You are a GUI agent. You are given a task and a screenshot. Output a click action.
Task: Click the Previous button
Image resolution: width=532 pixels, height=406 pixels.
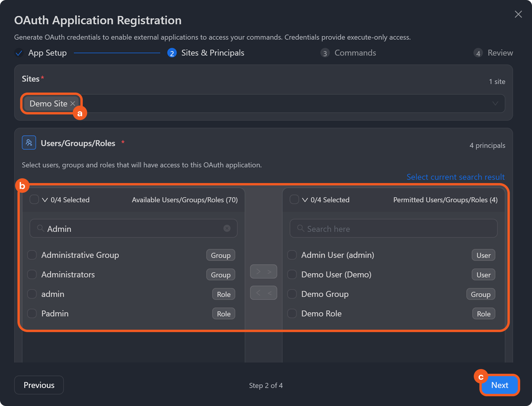(39, 385)
